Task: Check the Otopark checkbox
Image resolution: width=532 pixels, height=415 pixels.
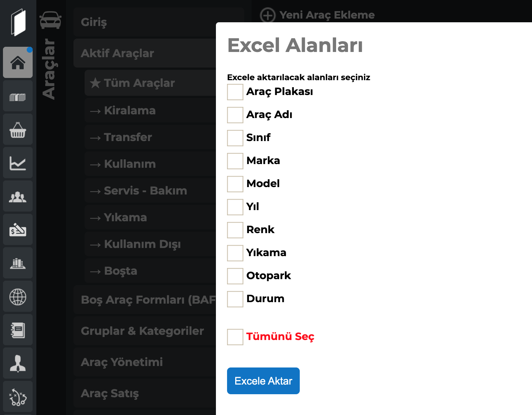Action: (x=235, y=276)
